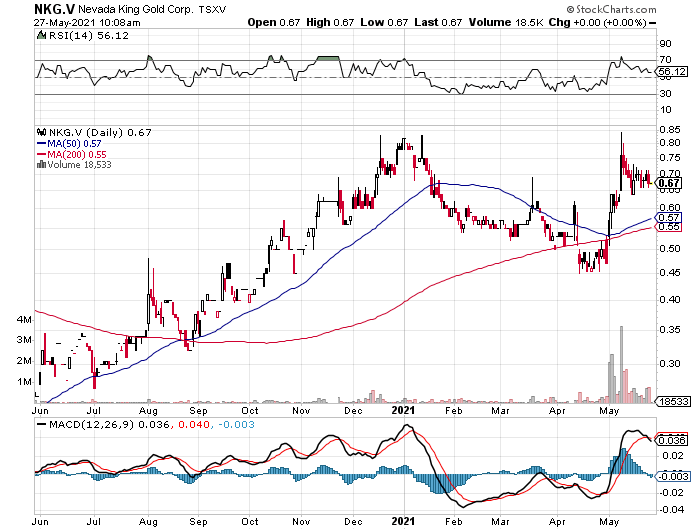This screenshot has height=530, width=700.
Task: Click the 4M volume scale label
Action: click(x=24, y=320)
